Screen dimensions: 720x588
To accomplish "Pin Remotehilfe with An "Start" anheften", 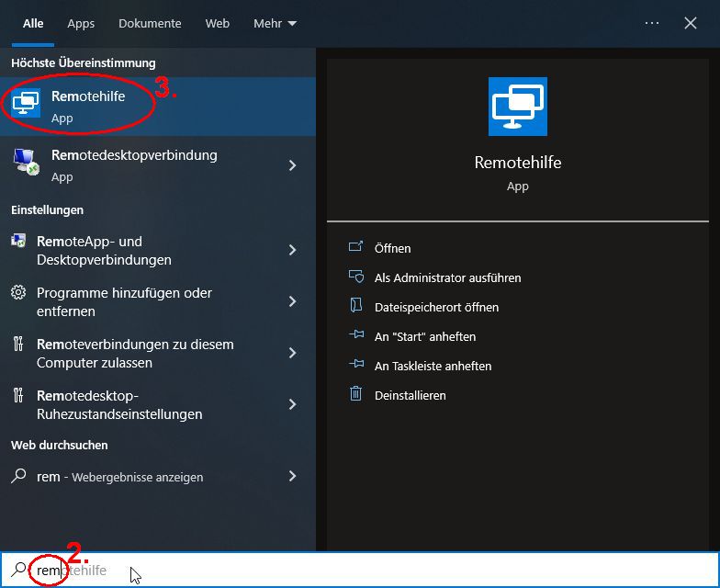I will 425,336.
